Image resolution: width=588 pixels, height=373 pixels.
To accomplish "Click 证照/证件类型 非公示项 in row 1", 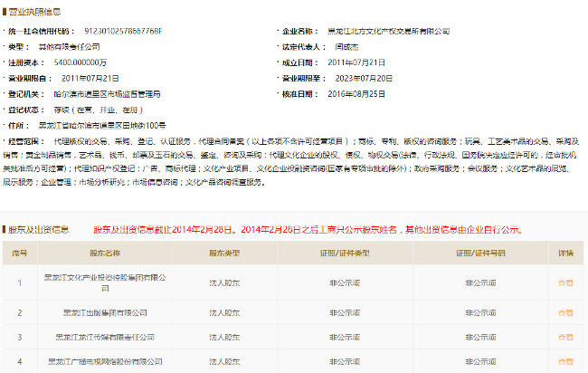I will point(345,283).
